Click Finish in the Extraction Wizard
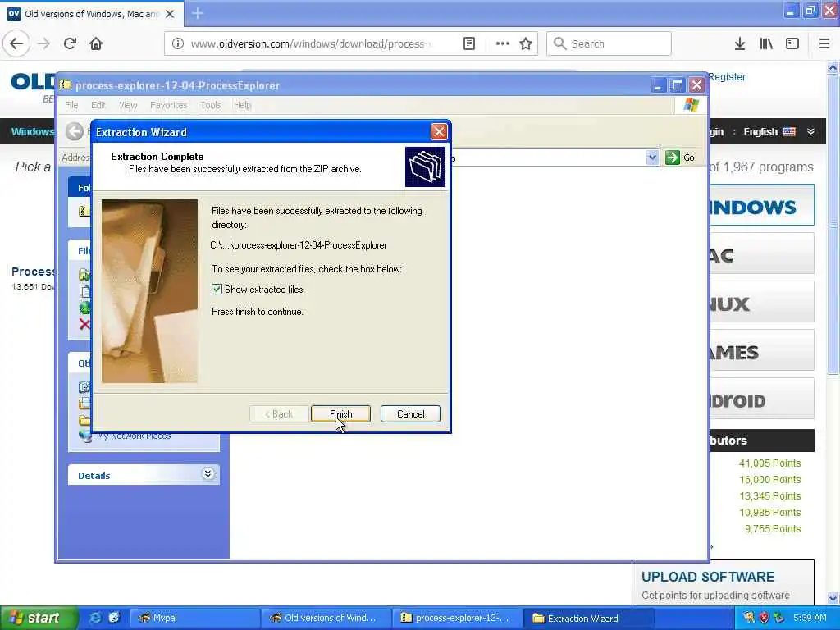 pos(340,413)
